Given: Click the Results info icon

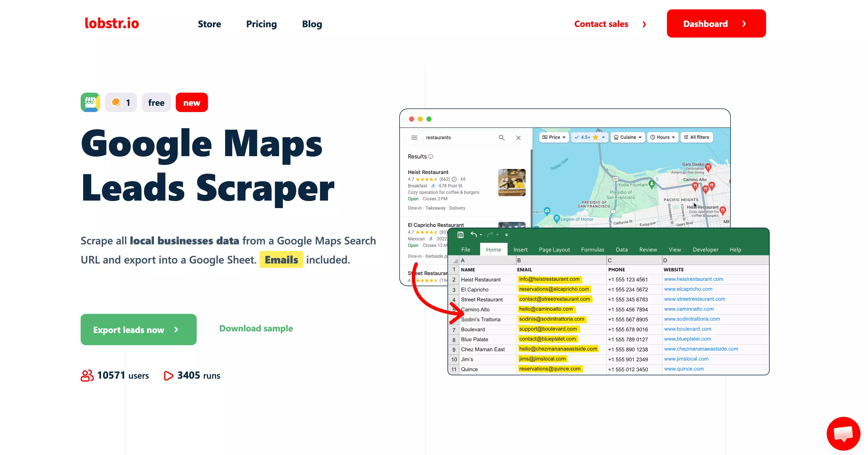Looking at the screenshot, I should coord(431,156).
